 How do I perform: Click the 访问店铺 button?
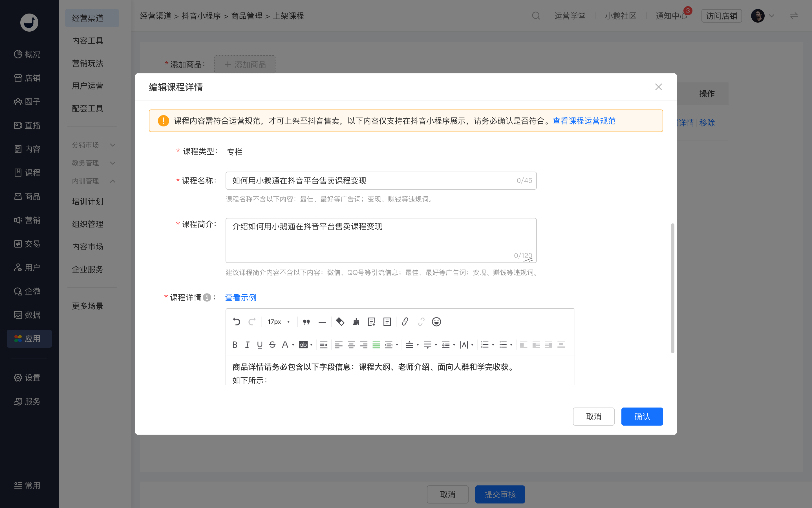tap(721, 16)
